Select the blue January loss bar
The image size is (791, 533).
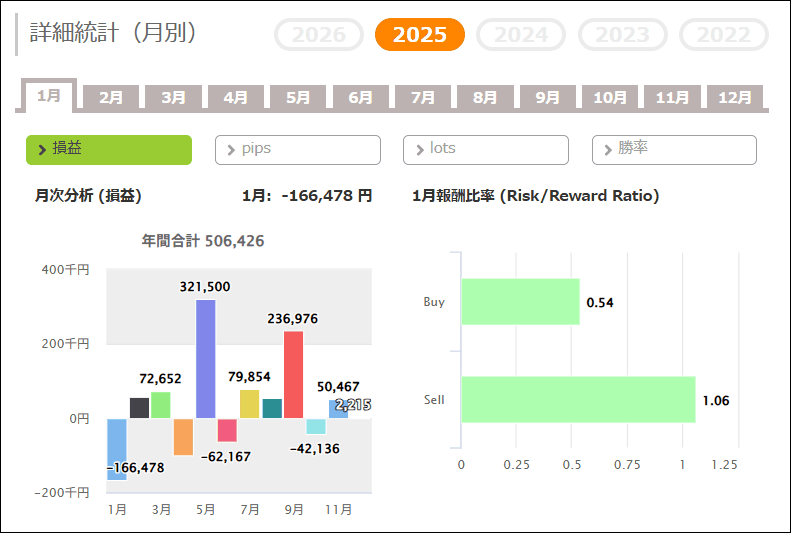coord(117,449)
